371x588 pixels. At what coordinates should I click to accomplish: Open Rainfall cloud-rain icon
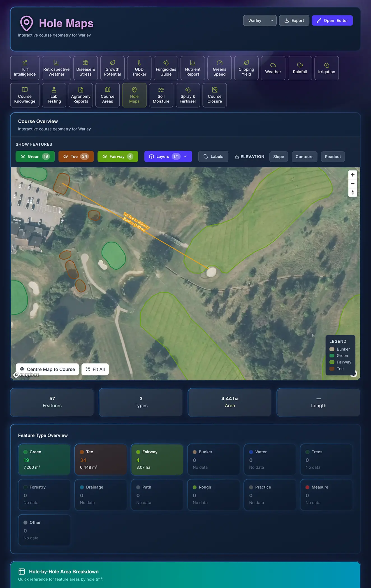(x=300, y=65)
